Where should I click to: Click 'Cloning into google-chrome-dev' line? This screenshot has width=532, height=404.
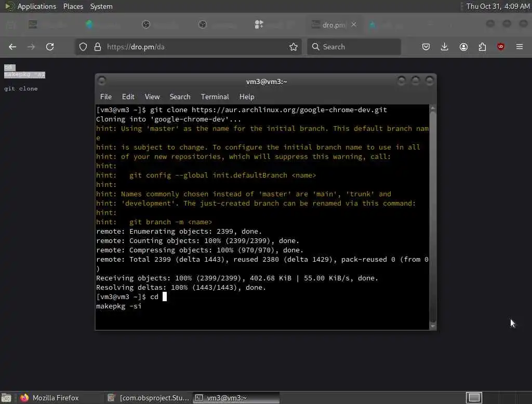coord(169,119)
